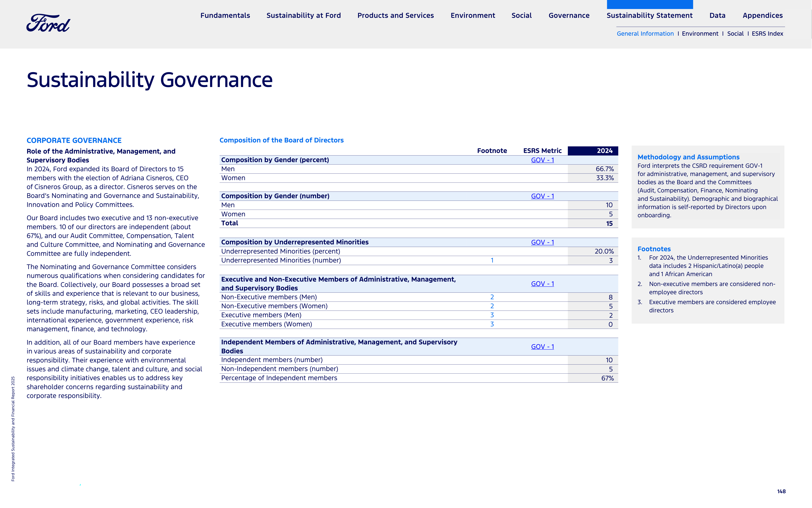812x508 pixels.
Task: Click footnote 2 for Non-Executive members (Women)
Action: pos(492,306)
